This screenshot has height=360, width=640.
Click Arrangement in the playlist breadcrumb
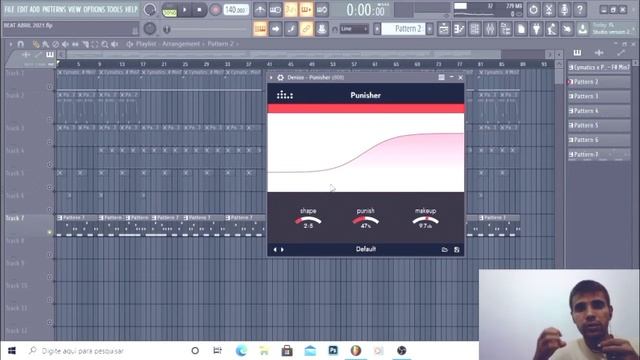(x=181, y=44)
